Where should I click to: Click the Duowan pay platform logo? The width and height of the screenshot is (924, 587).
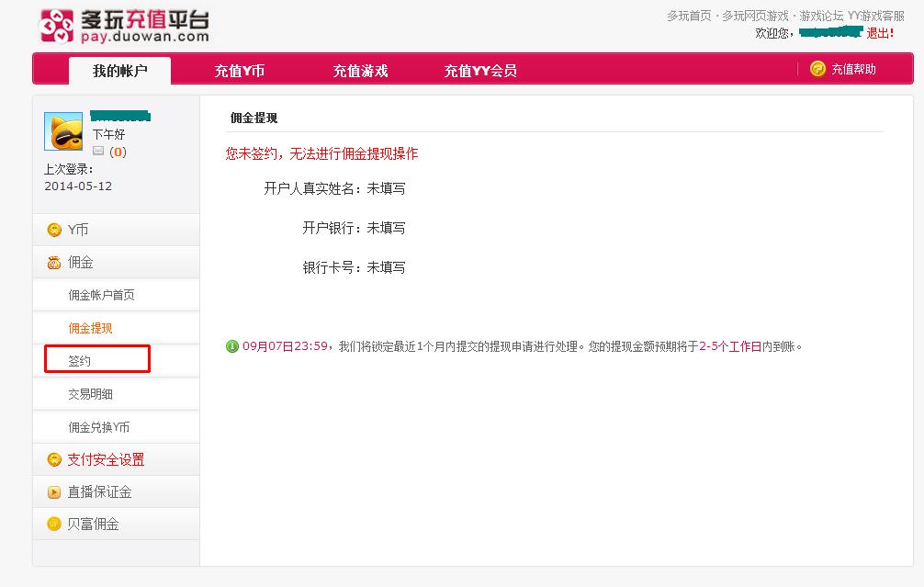tap(124, 25)
